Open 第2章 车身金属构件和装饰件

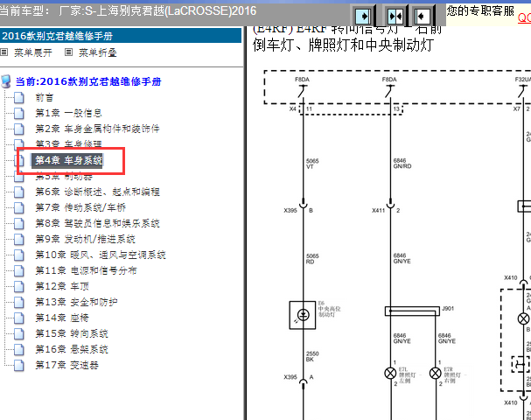(x=97, y=129)
